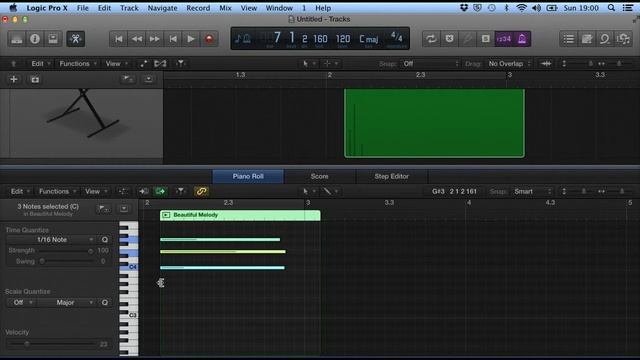Toggle the Tracks area Flex button
Viewport: 640px width, 360px height.
click(160, 64)
